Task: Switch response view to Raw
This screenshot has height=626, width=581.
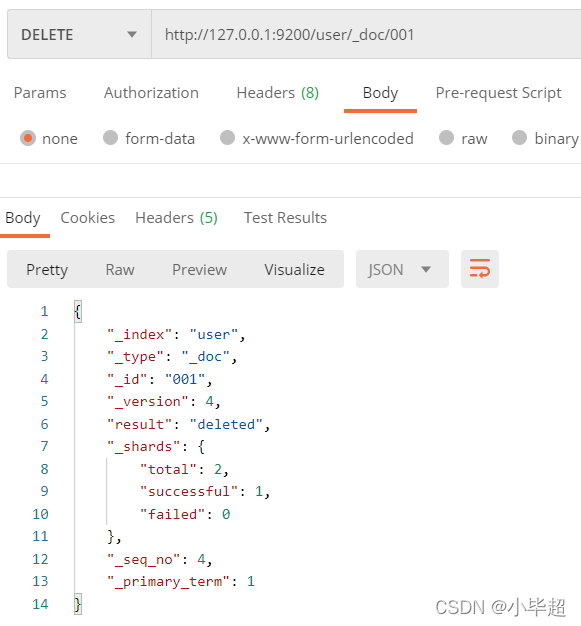Action: click(120, 269)
